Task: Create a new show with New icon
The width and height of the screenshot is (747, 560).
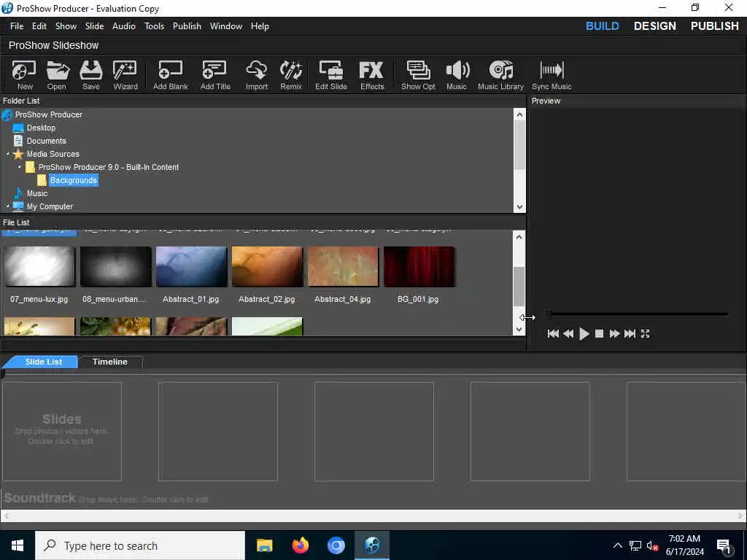Action: click(24, 75)
